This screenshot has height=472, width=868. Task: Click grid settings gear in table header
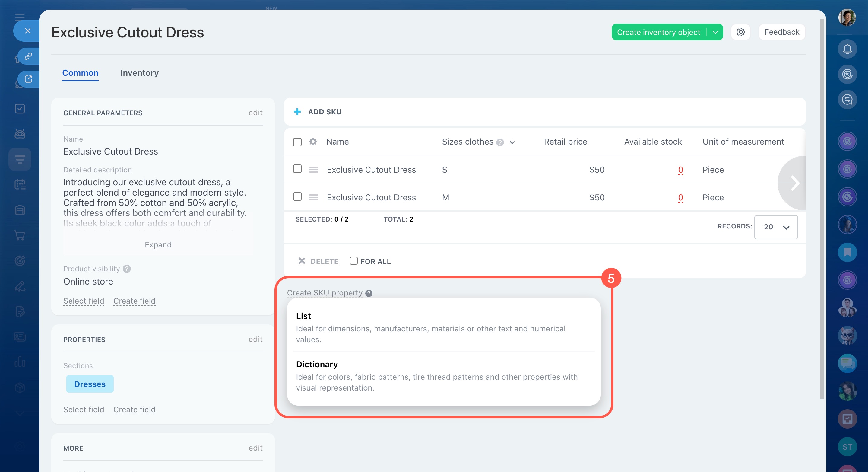pyautogui.click(x=313, y=142)
